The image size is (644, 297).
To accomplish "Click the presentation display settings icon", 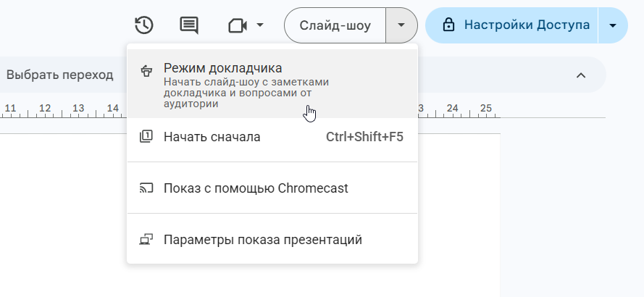I will pos(146,239).
